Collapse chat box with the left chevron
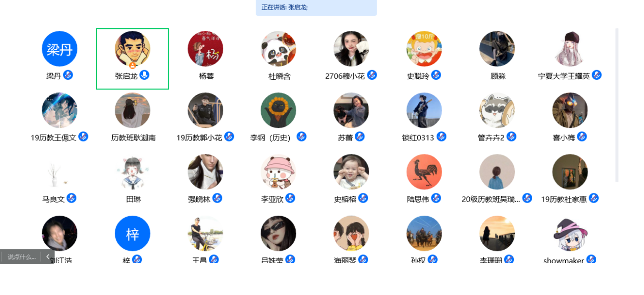This screenshot has width=644, height=295. 48,256
